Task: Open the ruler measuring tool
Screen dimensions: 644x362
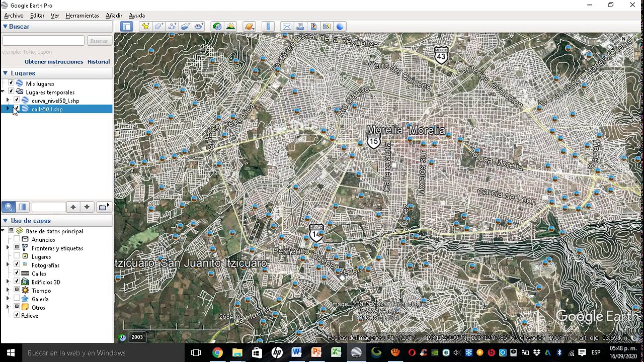Action: [268, 26]
